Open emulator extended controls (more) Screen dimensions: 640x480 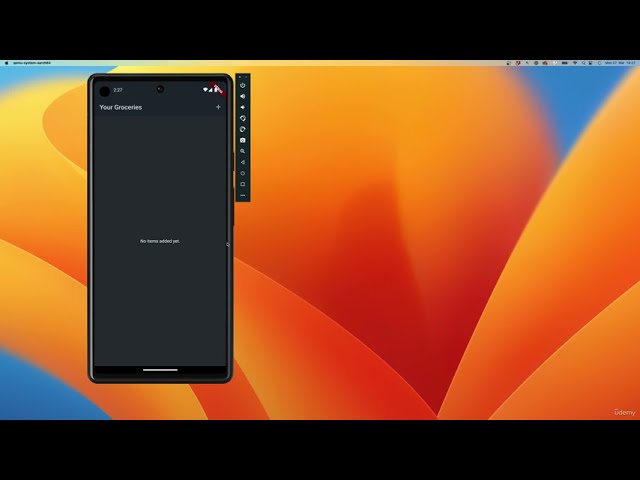point(243,196)
